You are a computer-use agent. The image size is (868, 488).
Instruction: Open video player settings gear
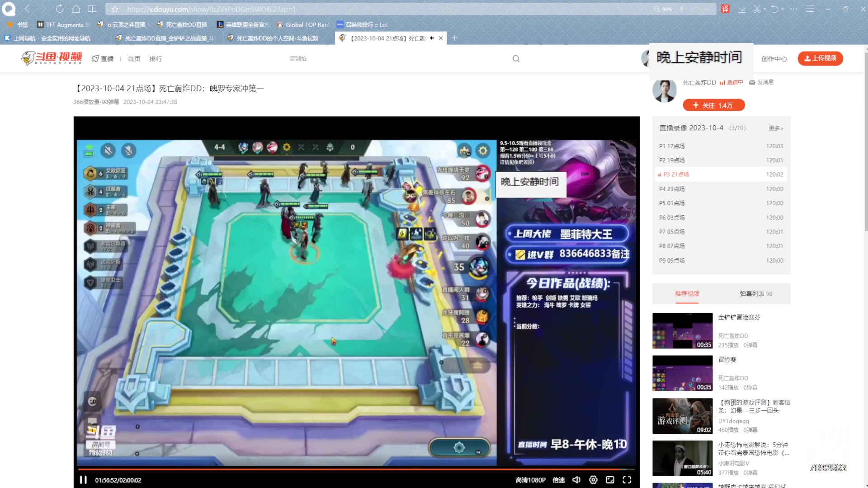tap(593, 480)
